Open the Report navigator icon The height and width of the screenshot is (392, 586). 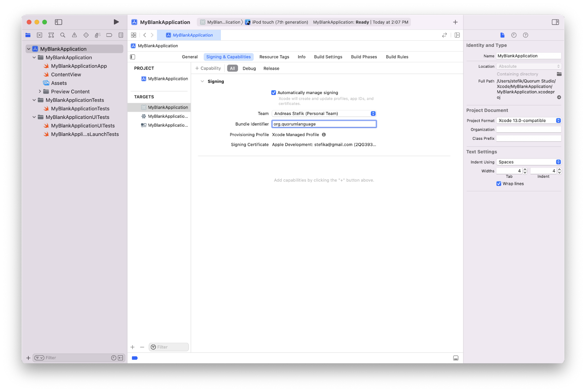(121, 35)
